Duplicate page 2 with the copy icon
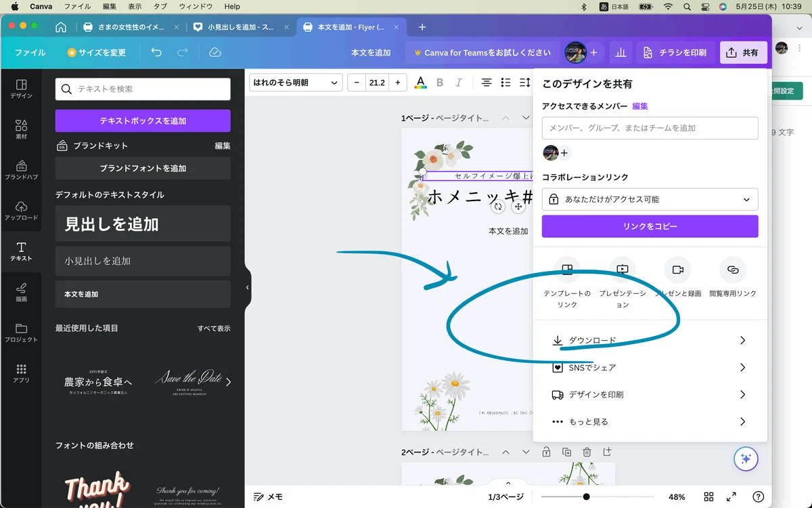Image resolution: width=812 pixels, height=508 pixels. (566, 452)
